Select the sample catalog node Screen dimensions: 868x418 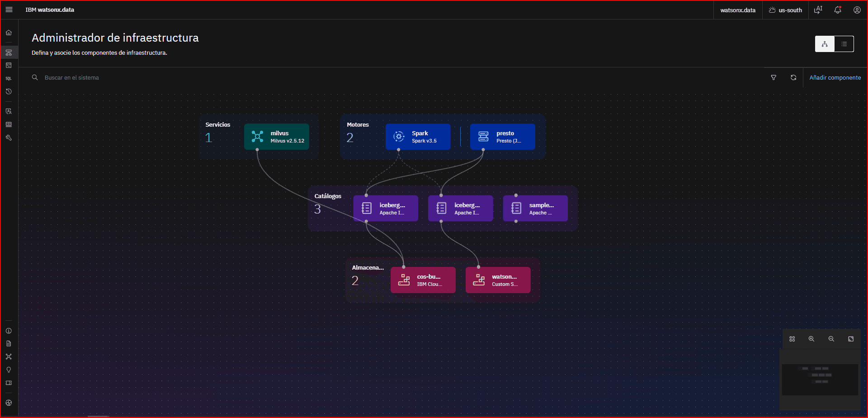point(535,209)
